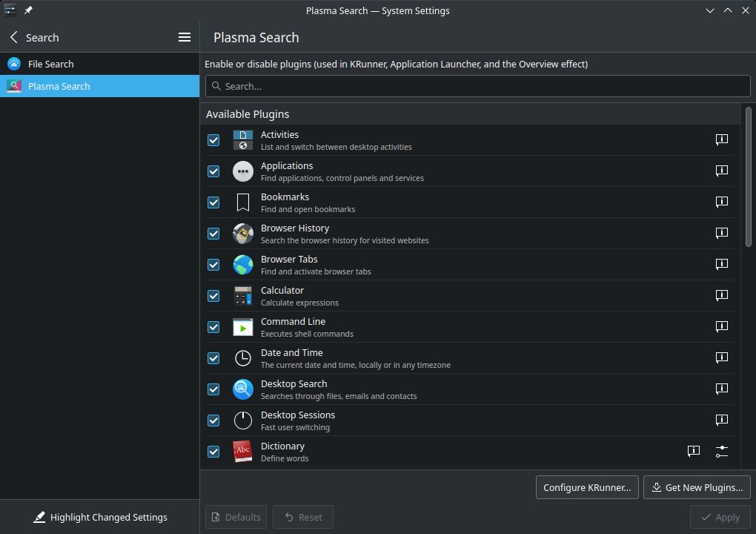The width and height of the screenshot is (756, 534).
Task: Click the Dictionary book icon
Action: click(243, 452)
